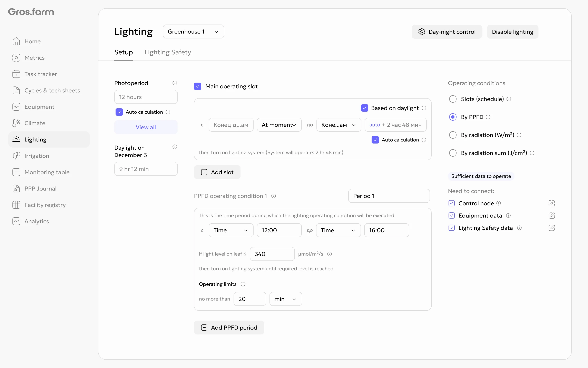This screenshot has width=588, height=368.
Task: Click the Equipment icon in sidebar
Action: (x=16, y=107)
